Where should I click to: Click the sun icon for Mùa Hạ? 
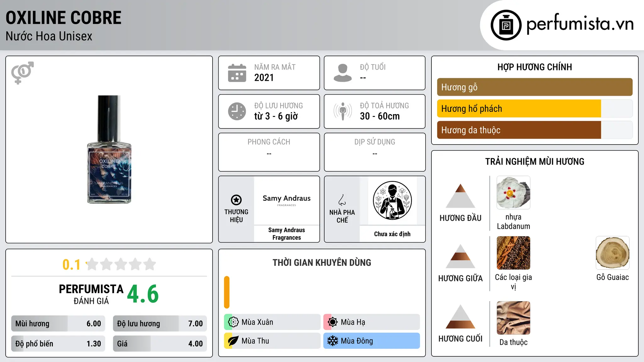pos(332,322)
